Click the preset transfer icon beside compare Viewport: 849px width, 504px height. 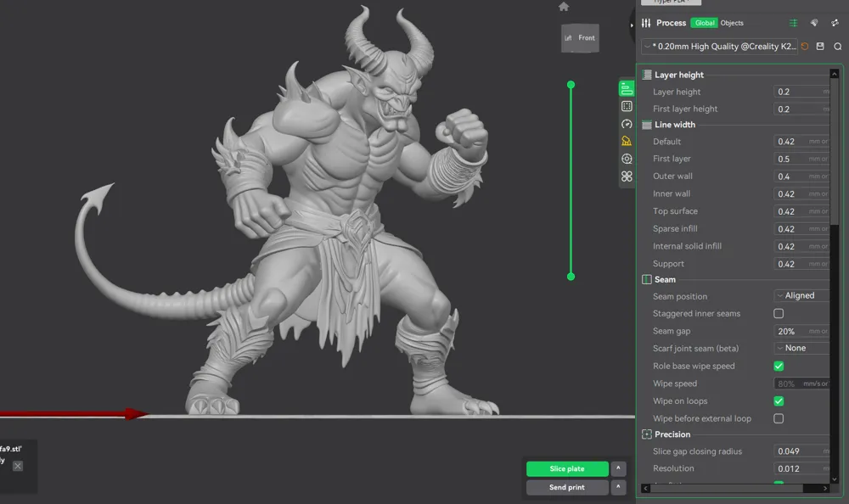pyautogui.click(x=835, y=23)
